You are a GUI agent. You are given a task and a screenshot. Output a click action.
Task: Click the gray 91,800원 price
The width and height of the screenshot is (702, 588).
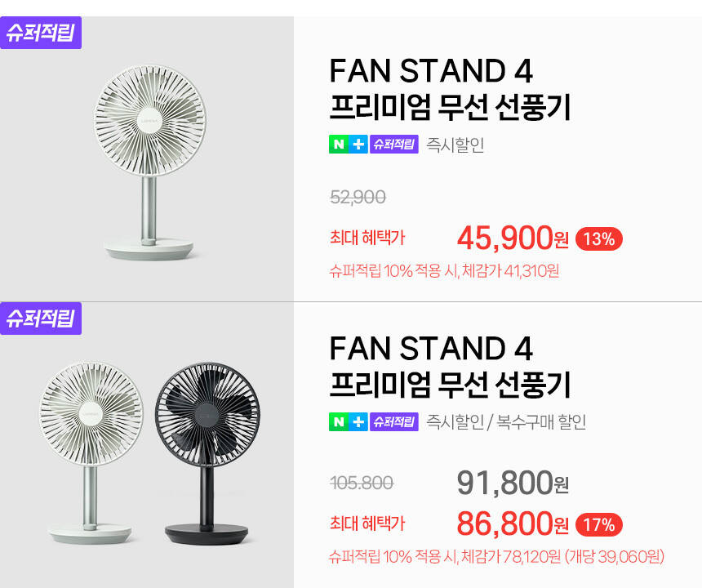coord(513,483)
